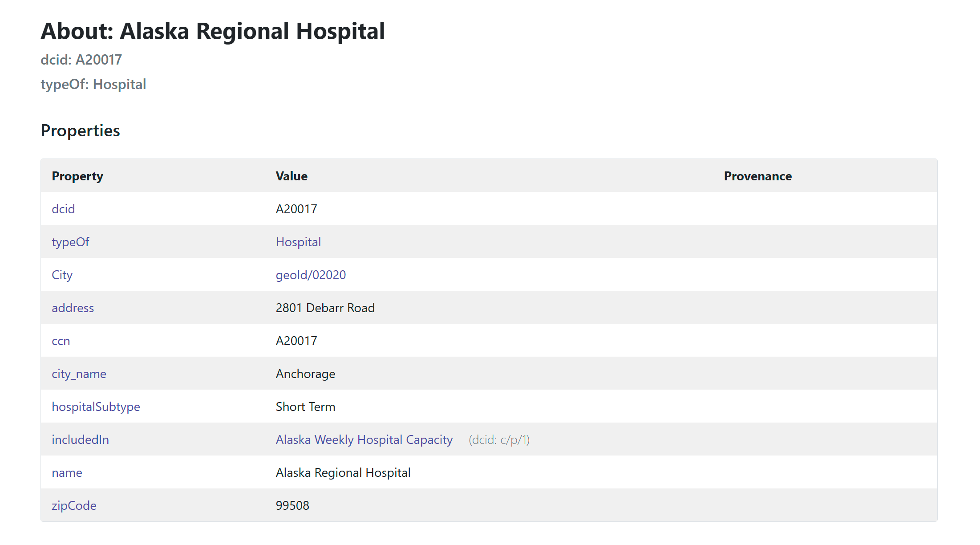Open the City property link
The height and width of the screenshot is (545, 980).
pyautogui.click(x=62, y=275)
